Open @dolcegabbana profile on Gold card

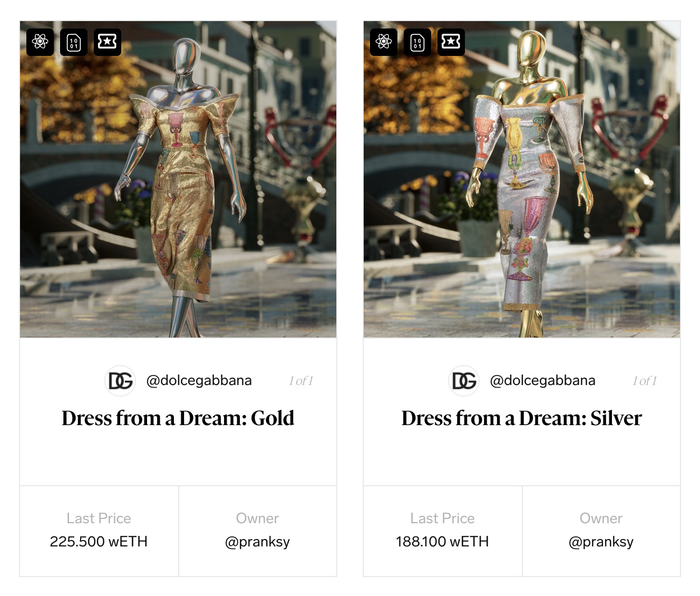[199, 380]
